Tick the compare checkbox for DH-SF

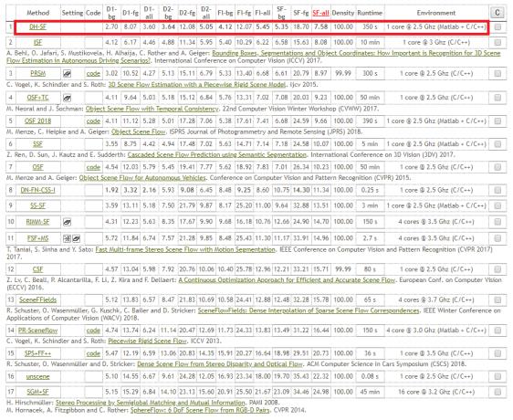[x=497, y=27]
